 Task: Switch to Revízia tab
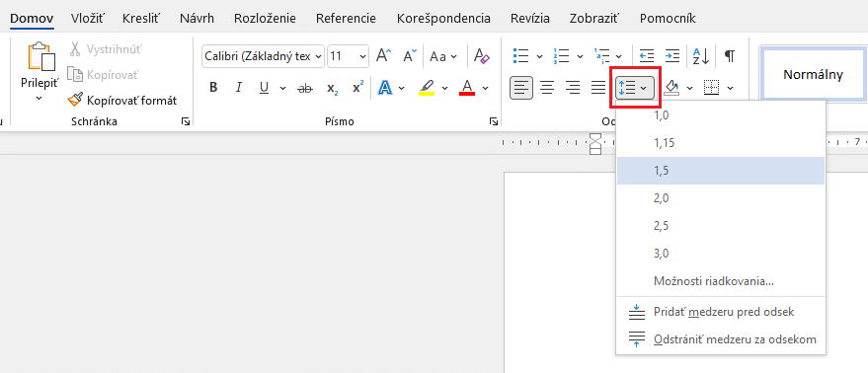[x=530, y=19]
